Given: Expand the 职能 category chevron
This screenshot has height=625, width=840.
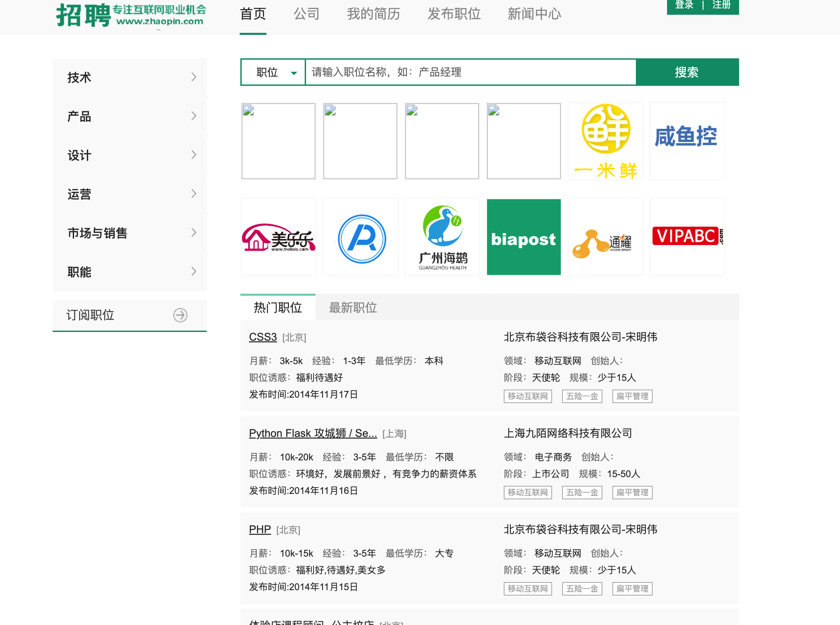Looking at the screenshot, I should coord(194,271).
